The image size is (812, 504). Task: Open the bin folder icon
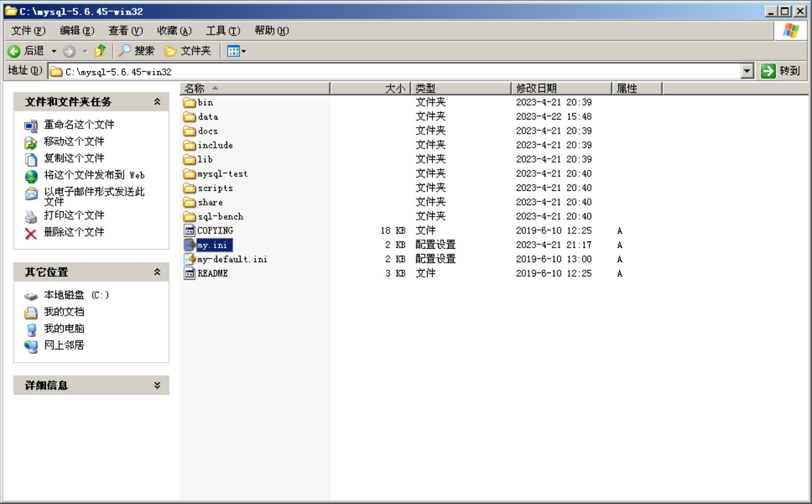[189, 102]
